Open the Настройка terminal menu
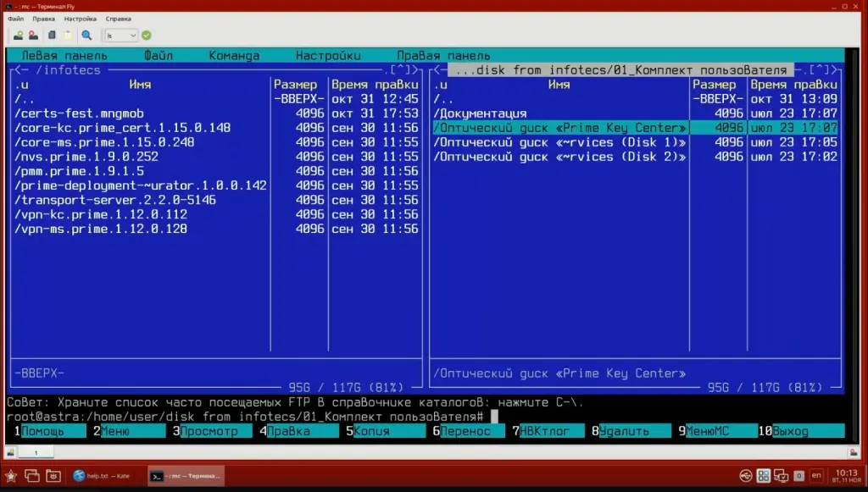Image resolution: width=868 pixels, height=492 pixels. pyautogui.click(x=81, y=19)
